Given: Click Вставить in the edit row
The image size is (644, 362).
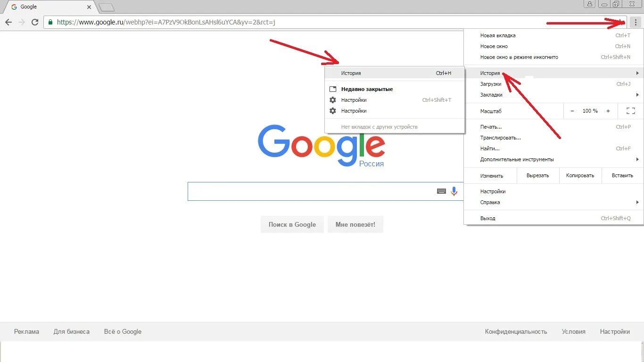Looking at the screenshot, I should tap(622, 175).
